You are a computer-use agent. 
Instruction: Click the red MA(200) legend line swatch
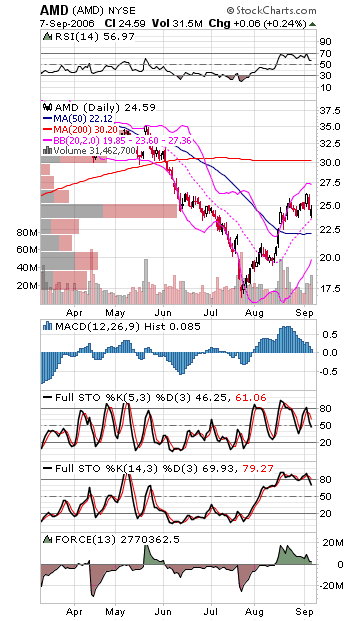pos(47,130)
